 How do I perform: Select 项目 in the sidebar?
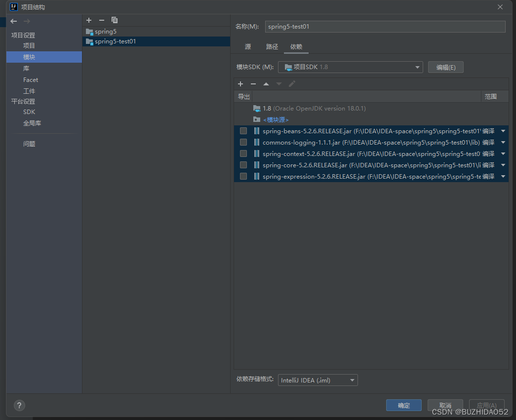pos(29,46)
